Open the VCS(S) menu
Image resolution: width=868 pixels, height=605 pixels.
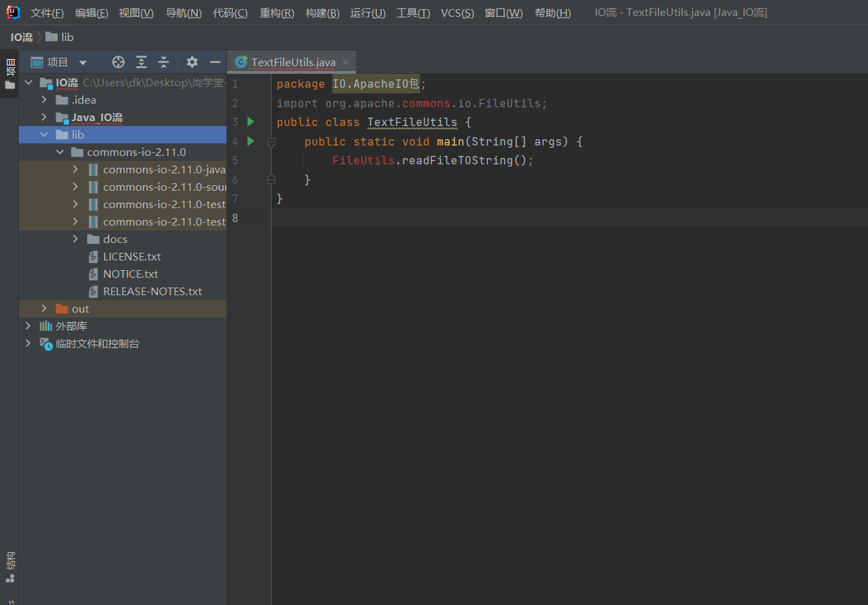pos(458,13)
